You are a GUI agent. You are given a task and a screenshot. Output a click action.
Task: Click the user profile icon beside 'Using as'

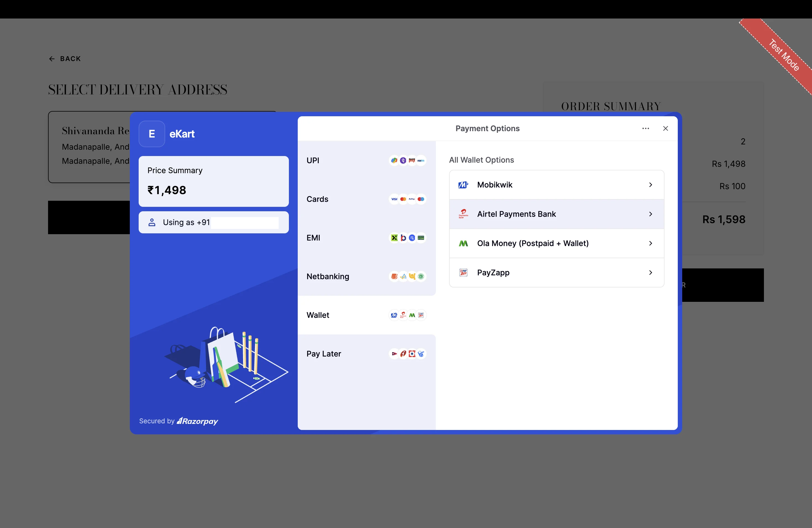(x=152, y=222)
